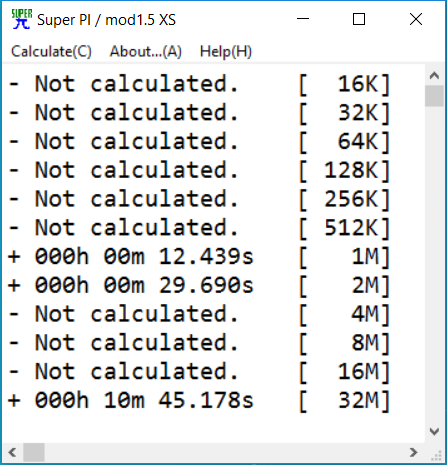Image resolution: width=447 pixels, height=465 pixels.
Task: Click the window resize grip corner
Action: (x=436, y=454)
